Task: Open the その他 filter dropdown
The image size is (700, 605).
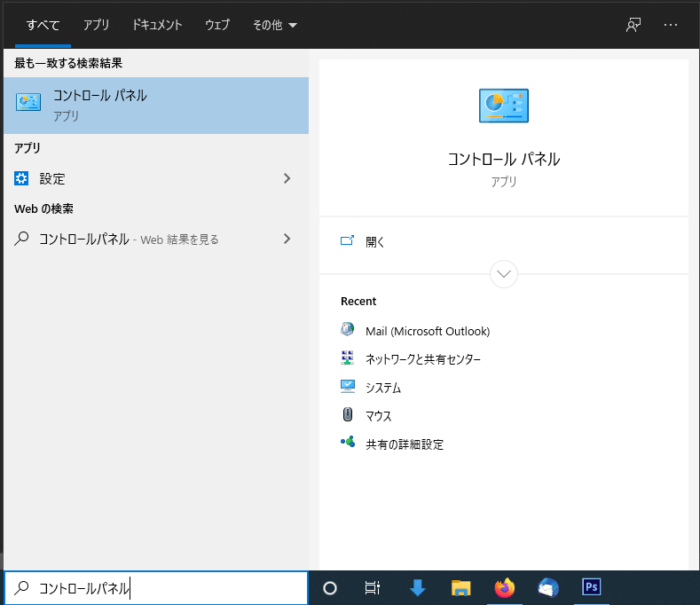Action: pos(274,25)
